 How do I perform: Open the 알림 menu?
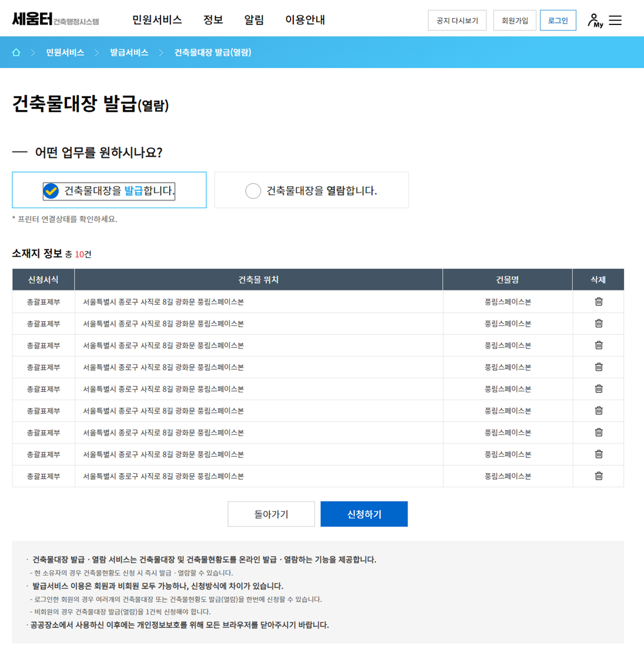click(x=254, y=19)
